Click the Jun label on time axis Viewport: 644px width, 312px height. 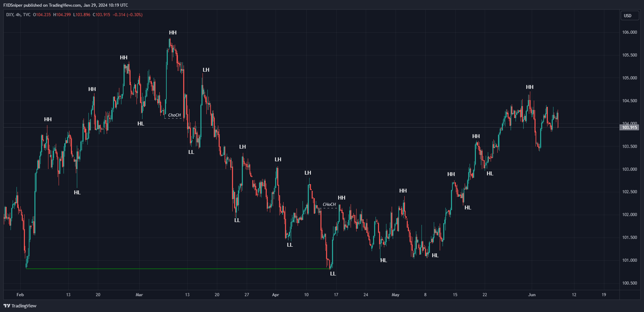pos(532,295)
